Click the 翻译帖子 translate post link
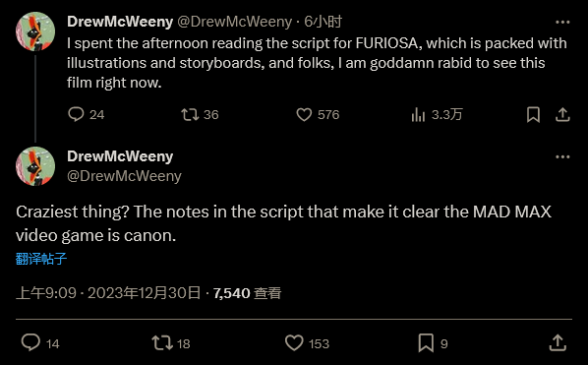The width and height of the screenshot is (588, 365). click(41, 259)
